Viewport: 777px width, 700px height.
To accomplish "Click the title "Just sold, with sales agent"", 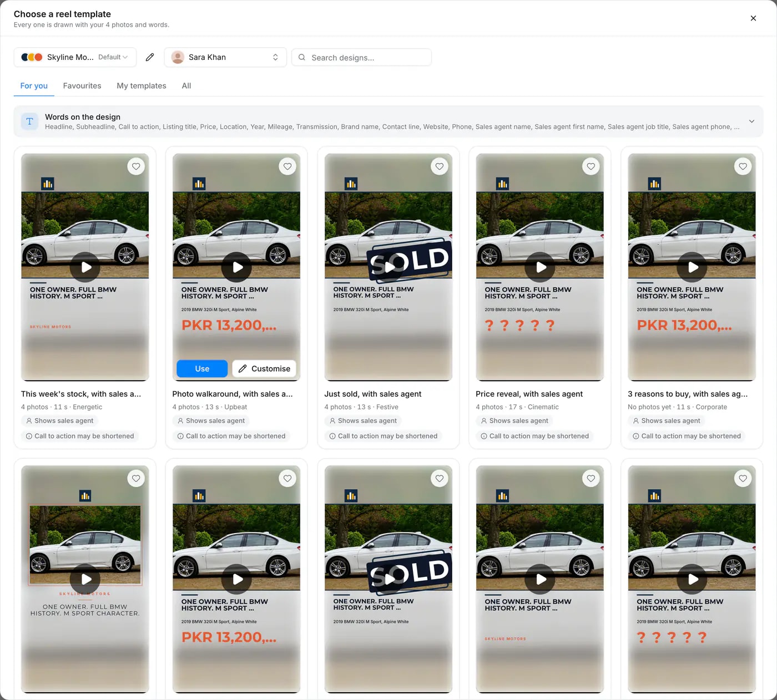I will [373, 394].
